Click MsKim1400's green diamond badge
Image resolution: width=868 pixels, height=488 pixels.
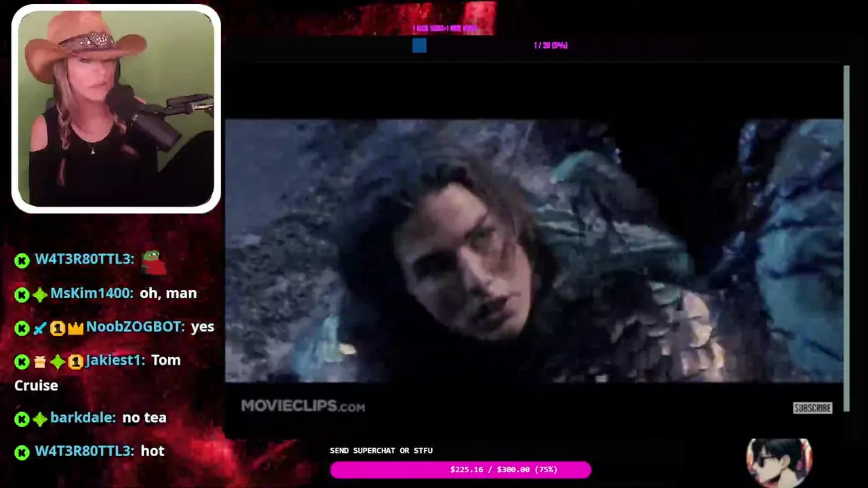(x=40, y=295)
